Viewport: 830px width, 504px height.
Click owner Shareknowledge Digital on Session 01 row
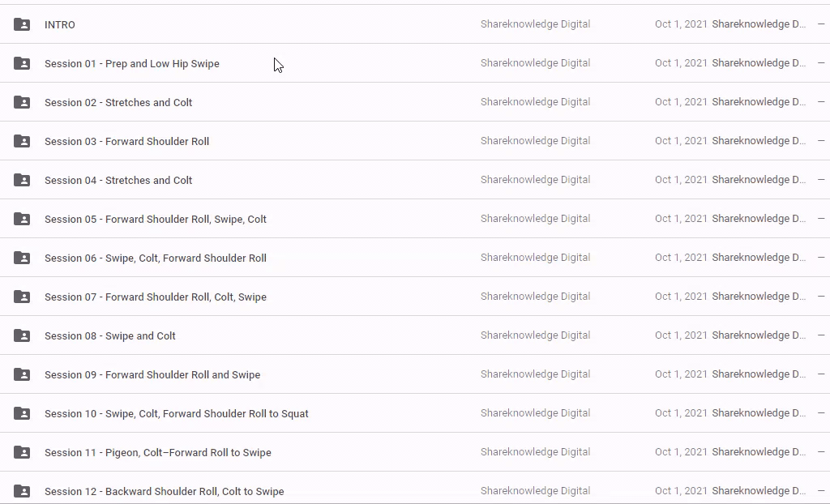535,63
